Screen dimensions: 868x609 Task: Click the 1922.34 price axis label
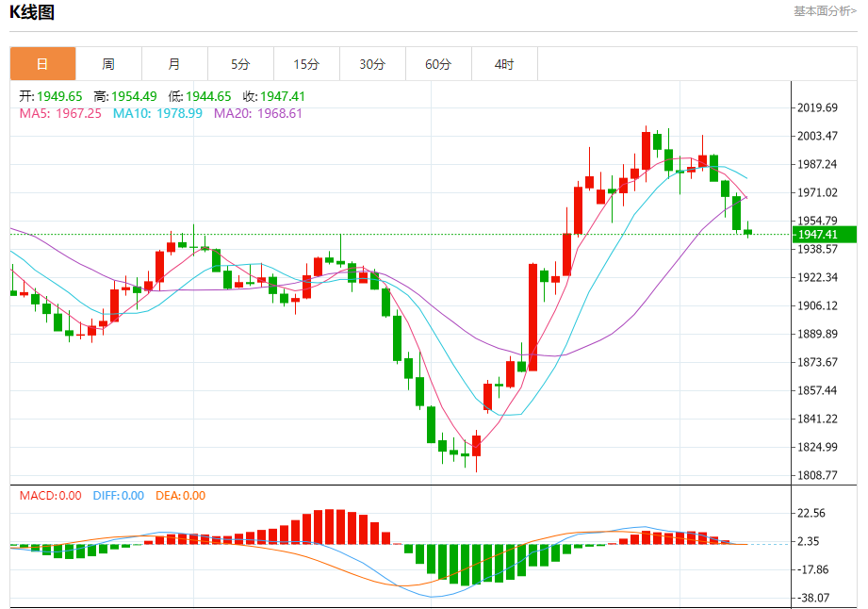tap(817, 277)
